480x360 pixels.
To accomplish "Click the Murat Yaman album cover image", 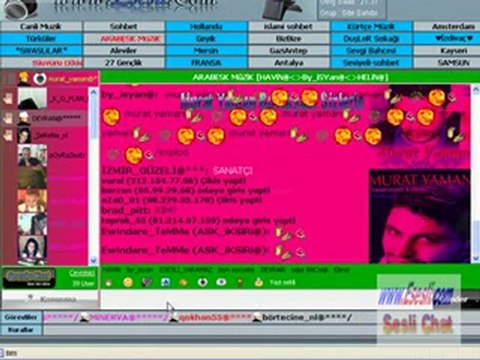I will tap(420, 216).
